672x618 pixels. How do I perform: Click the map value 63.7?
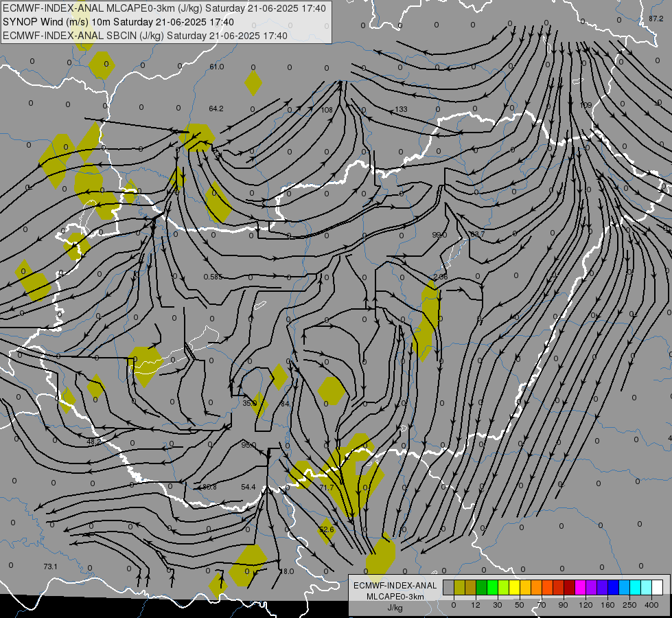478,234
